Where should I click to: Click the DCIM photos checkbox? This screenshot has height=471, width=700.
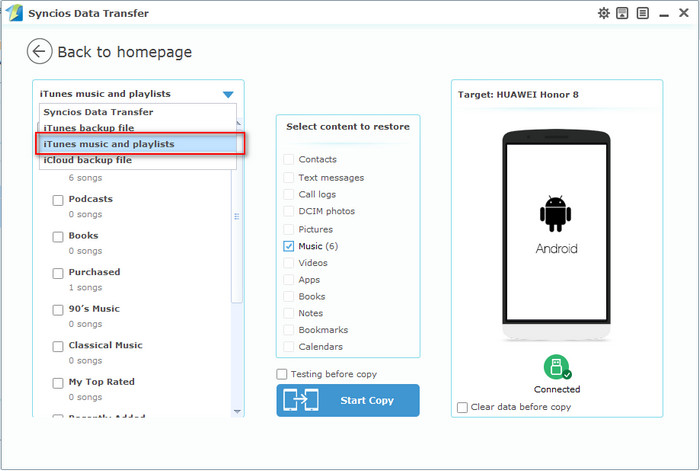[x=288, y=211]
